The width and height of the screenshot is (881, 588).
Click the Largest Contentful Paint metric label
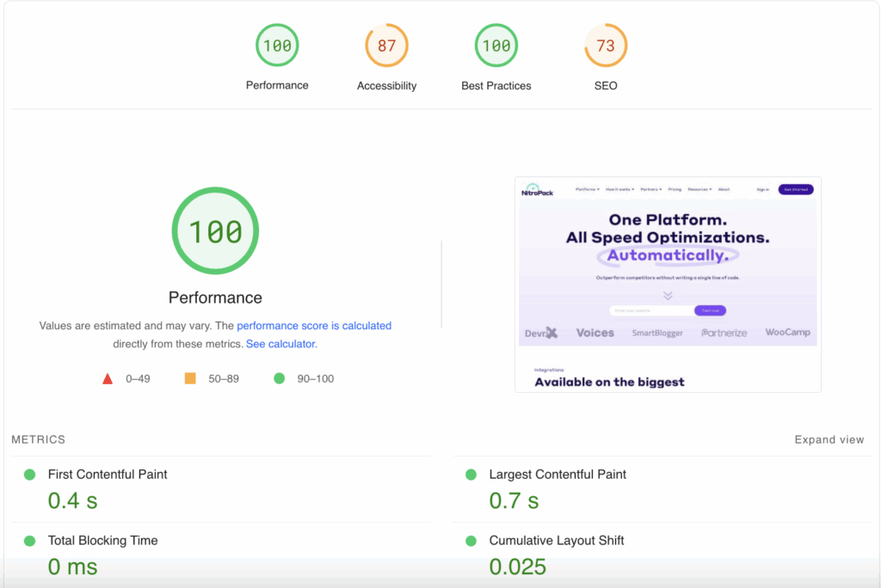(558, 475)
